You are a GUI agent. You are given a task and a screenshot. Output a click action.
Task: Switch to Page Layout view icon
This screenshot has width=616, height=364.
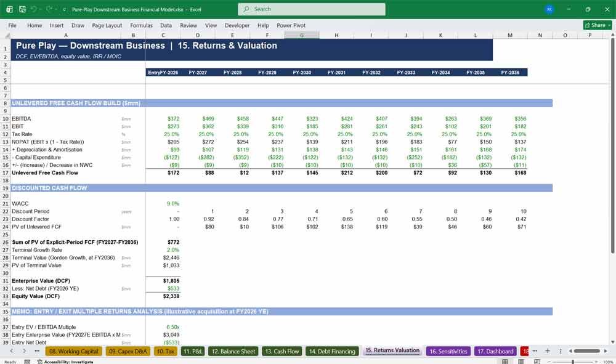point(521,362)
